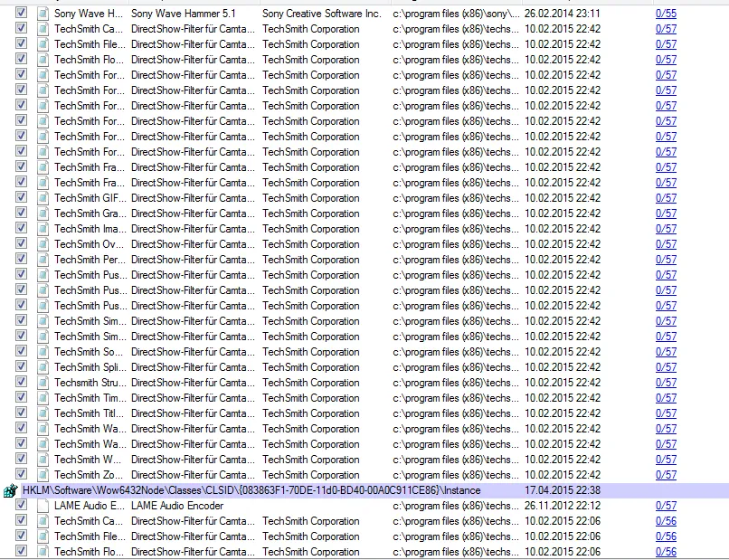This screenshot has height=560, width=729.
Task: Open the 0/57 link on the TechSmith So... row
Action: tap(666, 352)
